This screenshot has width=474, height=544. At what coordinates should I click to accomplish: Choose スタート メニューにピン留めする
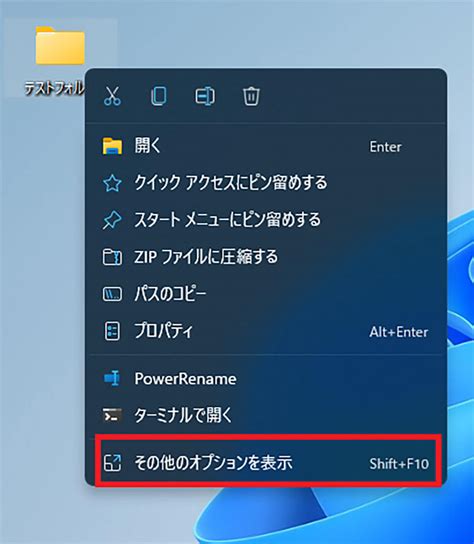266,220
